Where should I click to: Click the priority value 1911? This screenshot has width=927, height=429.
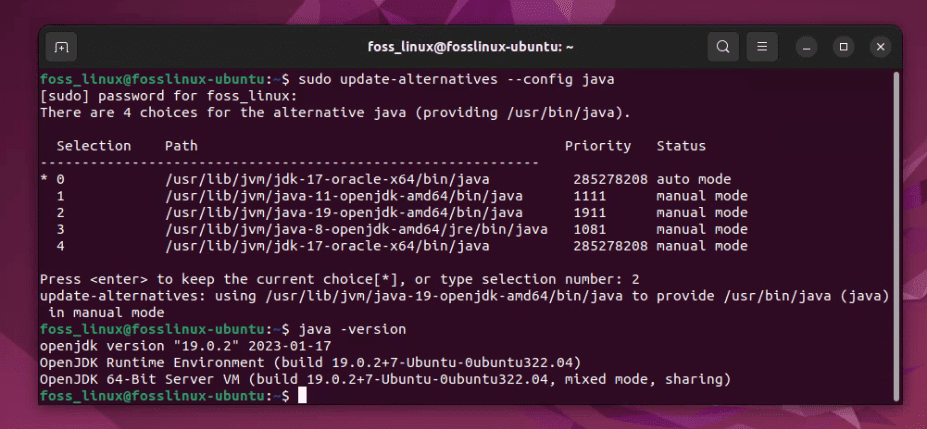point(590,212)
